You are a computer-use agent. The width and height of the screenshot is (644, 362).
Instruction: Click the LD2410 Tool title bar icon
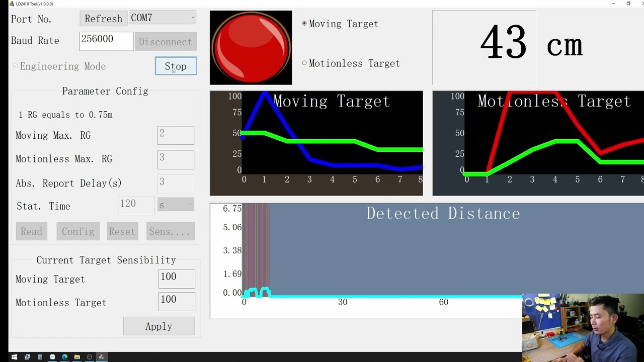(12, 4)
